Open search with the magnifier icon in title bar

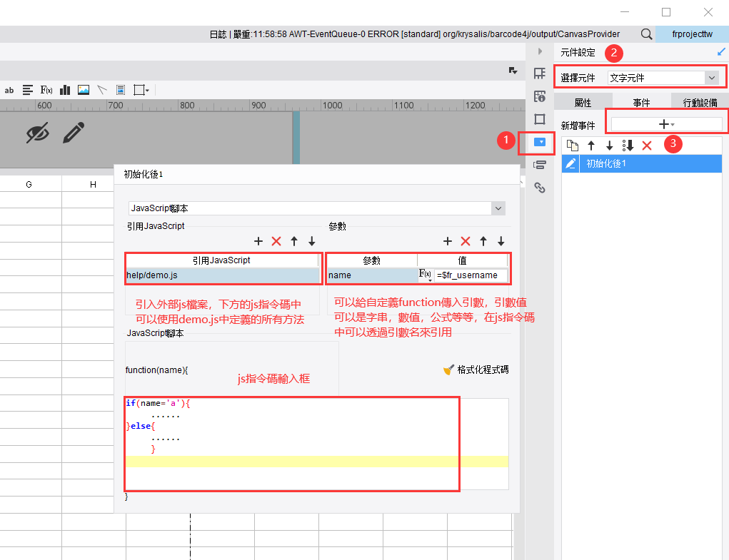pyautogui.click(x=646, y=34)
